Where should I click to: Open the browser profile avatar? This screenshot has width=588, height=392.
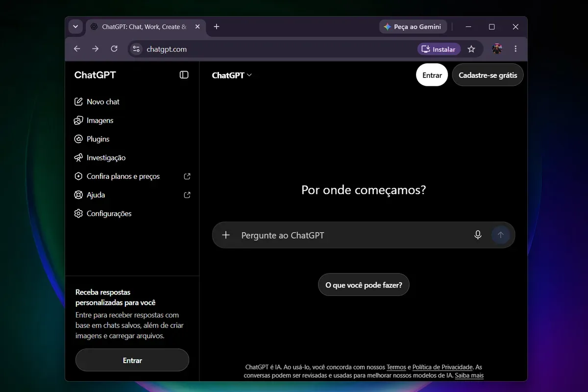[x=497, y=49]
